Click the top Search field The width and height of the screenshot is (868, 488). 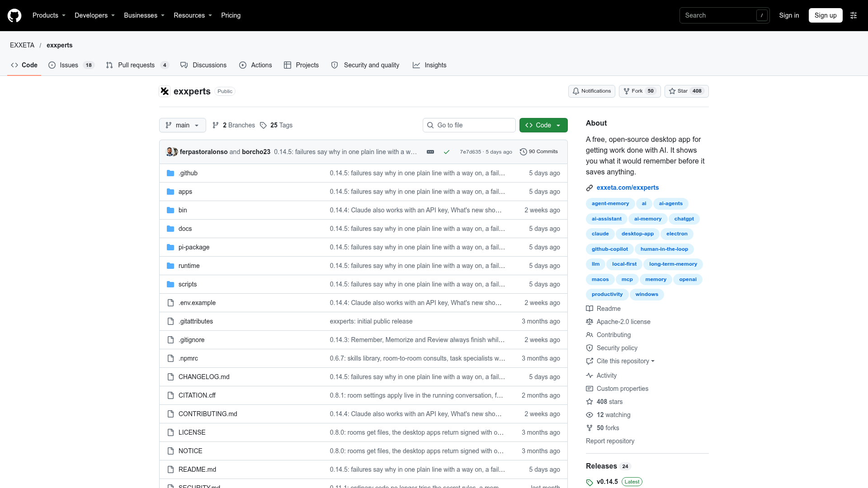click(724, 15)
